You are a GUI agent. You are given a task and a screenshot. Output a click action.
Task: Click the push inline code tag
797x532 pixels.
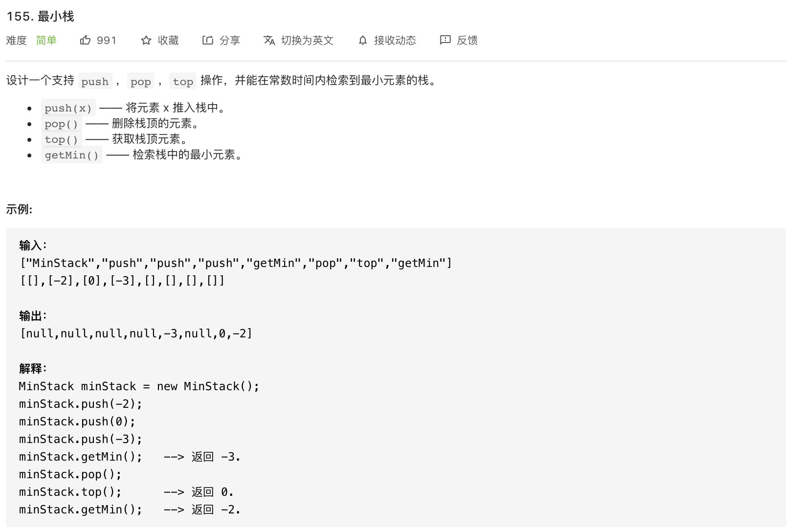coord(95,81)
